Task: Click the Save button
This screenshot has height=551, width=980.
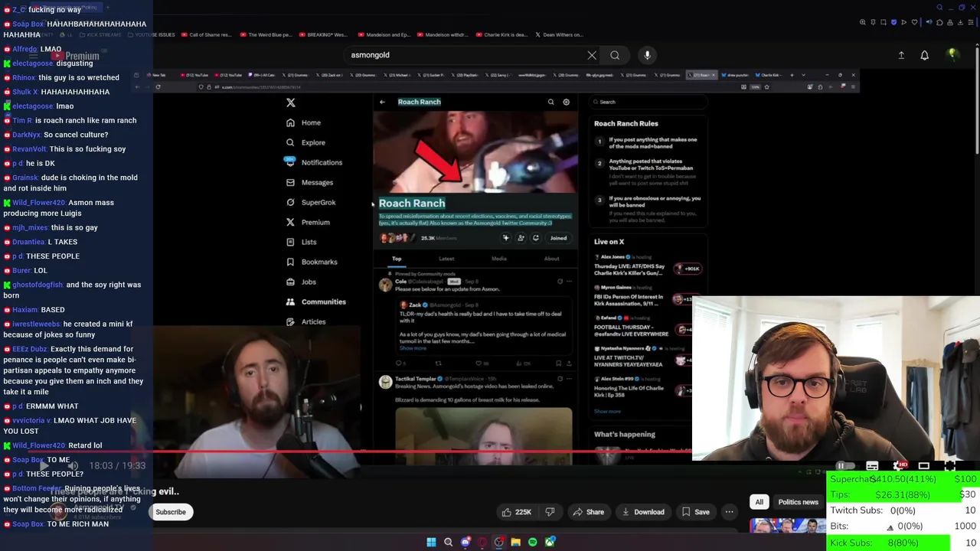Action: coord(696,512)
